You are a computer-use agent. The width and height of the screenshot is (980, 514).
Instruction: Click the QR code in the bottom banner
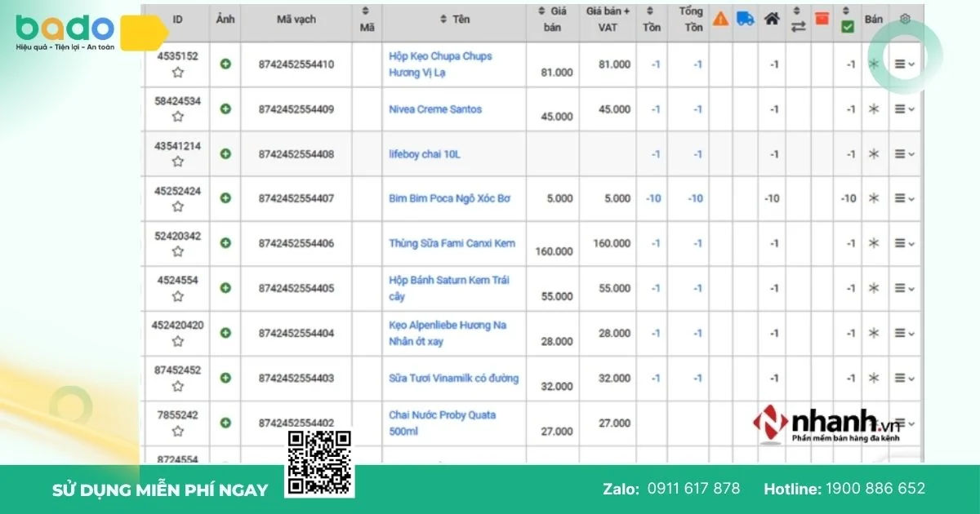319,463
